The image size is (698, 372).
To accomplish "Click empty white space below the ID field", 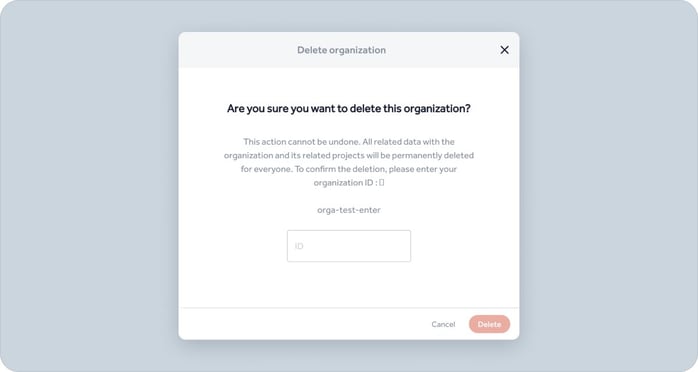I will point(349,284).
